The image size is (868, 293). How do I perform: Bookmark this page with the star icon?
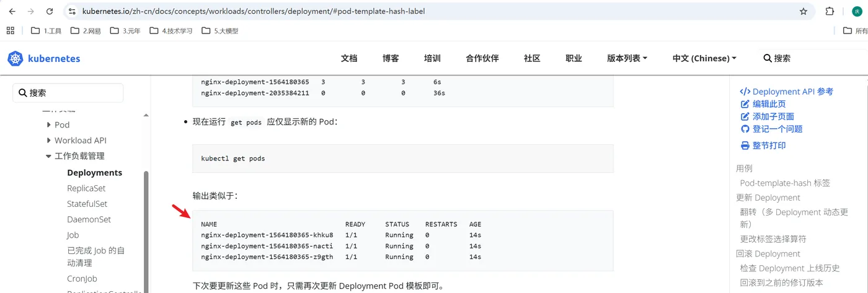[x=804, y=11]
